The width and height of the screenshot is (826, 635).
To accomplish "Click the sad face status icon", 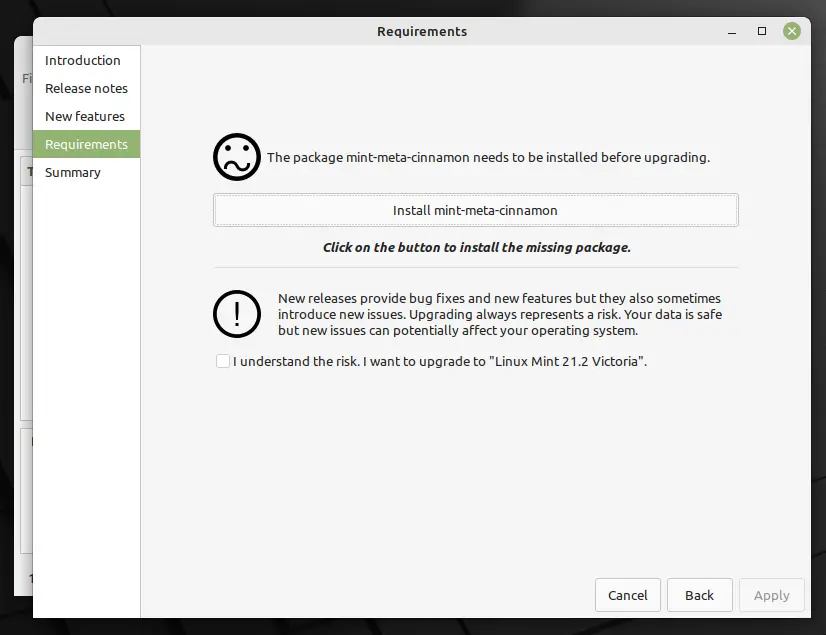I will (237, 157).
